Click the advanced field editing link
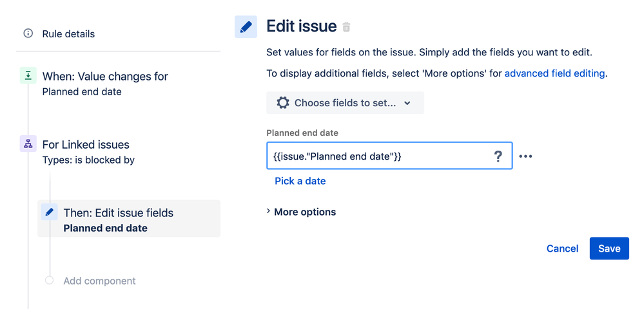This screenshot has width=644, height=309. pos(554,73)
